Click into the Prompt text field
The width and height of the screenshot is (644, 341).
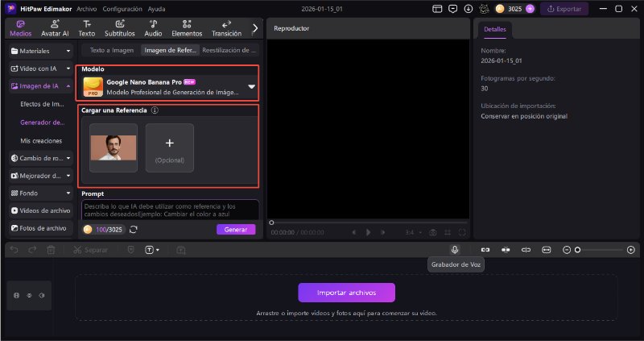(170, 210)
